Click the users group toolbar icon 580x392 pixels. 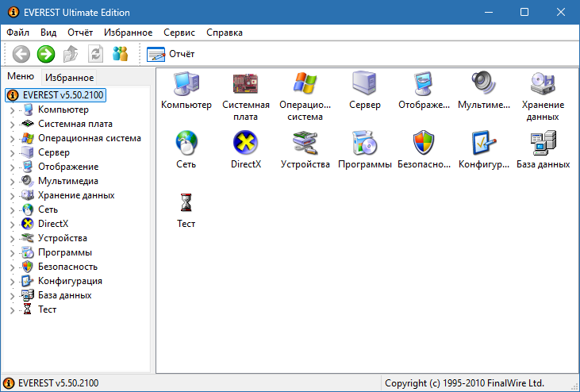coord(121,54)
